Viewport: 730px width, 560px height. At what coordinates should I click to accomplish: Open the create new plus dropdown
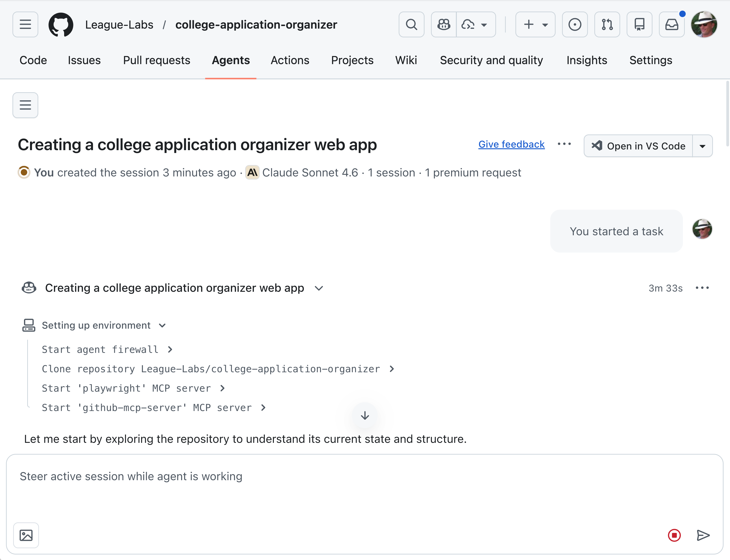coord(535,24)
